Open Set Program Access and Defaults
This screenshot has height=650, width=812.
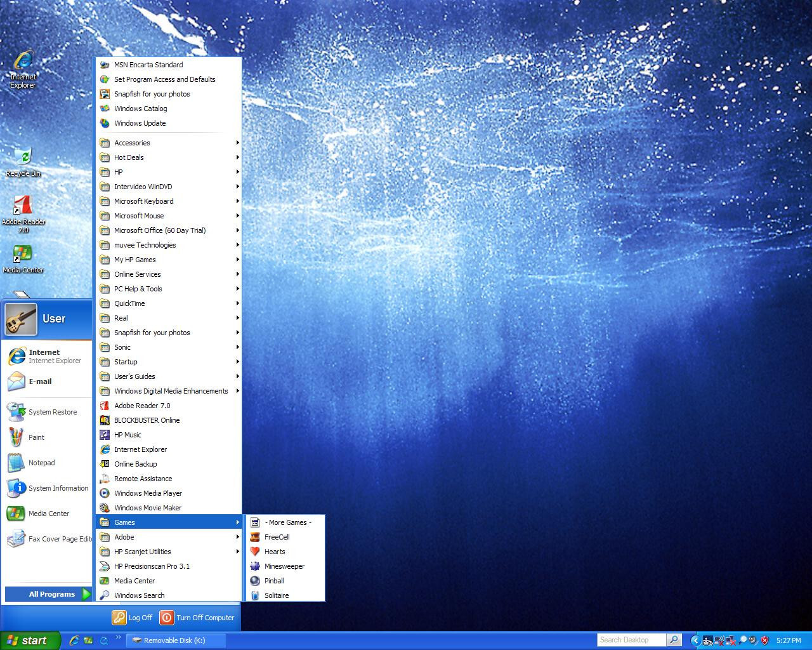click(x=169, y=79)
